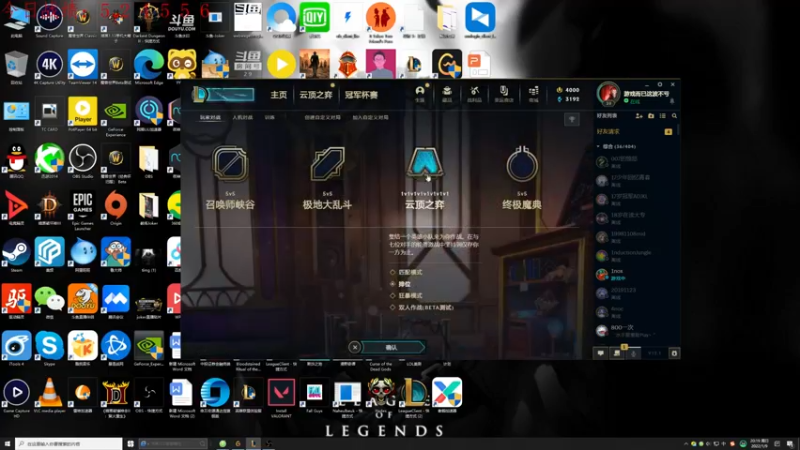Collapse the friends group expander arrow
800x450 pixels.
pyautogui.click(x=598, y=146)
